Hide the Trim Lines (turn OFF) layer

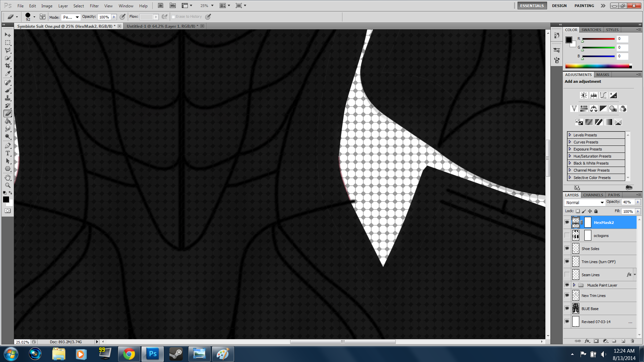tap(567, 261)
